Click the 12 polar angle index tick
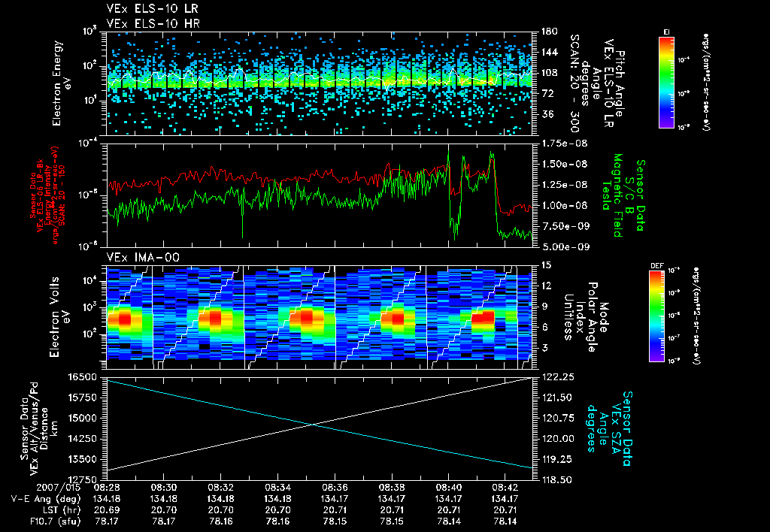The image size is (770, 532). tap(546, 286)
